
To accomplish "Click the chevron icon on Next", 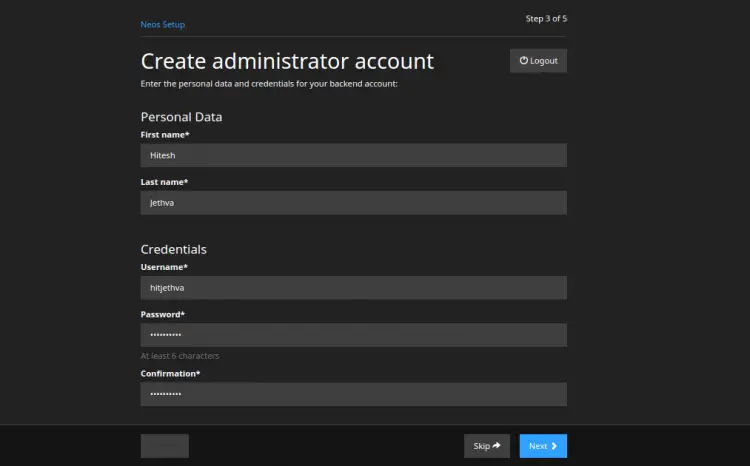I will click(x=553, y=446).
